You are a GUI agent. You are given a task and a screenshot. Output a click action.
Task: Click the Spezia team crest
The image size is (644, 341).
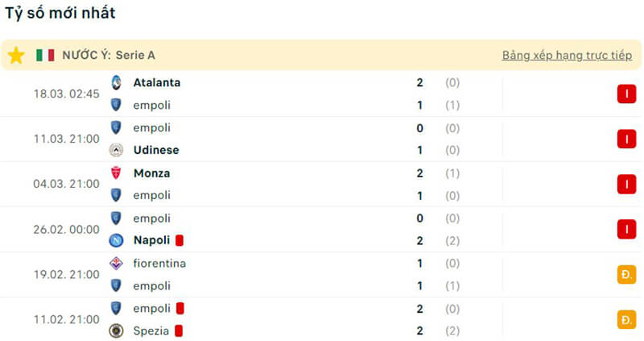click(117, 331)
